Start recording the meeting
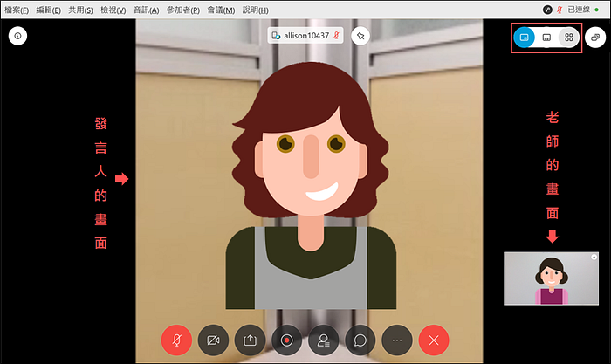This screenshot has height=364, width=611. (287, 340)
